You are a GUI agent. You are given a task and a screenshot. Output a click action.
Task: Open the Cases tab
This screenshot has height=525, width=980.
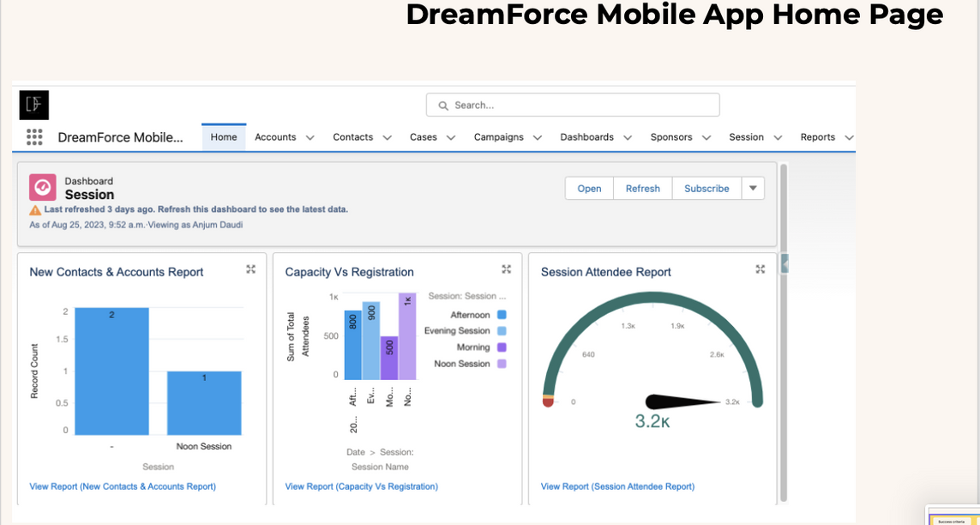click(424, 137)
